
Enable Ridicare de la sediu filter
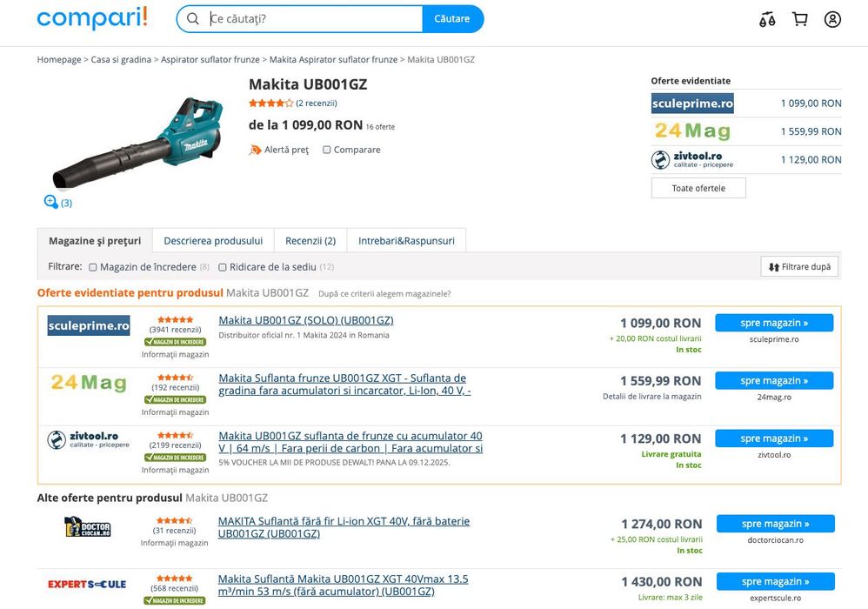click(x=223, y=267)
